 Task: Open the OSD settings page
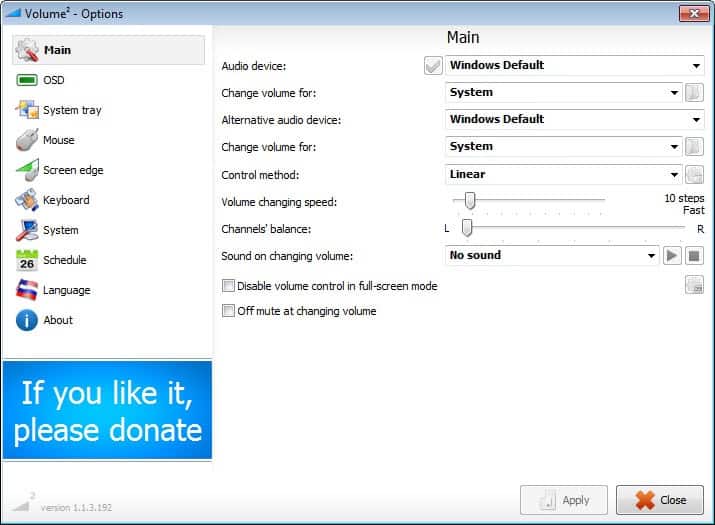pyautogui.click(x=53, y=80)
